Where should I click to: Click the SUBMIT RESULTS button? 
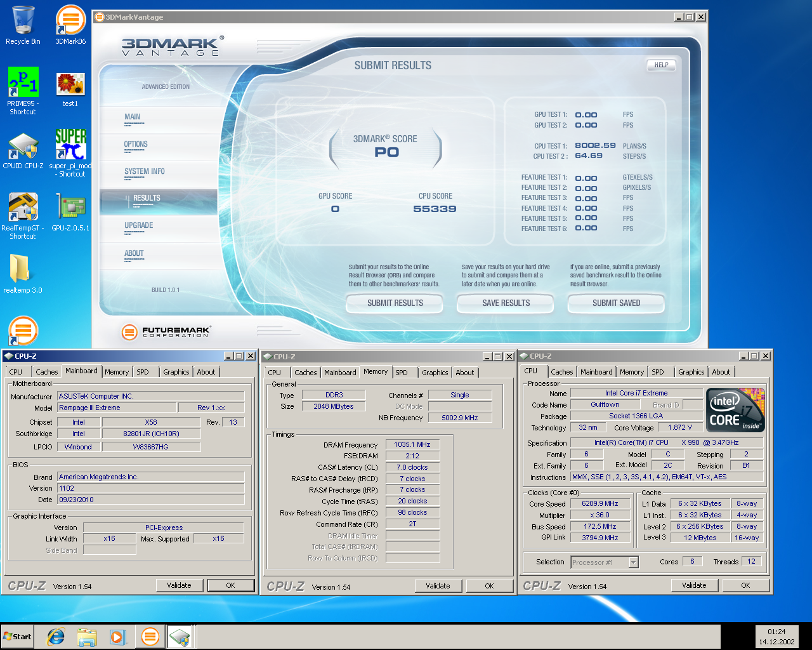coord(395,303)
